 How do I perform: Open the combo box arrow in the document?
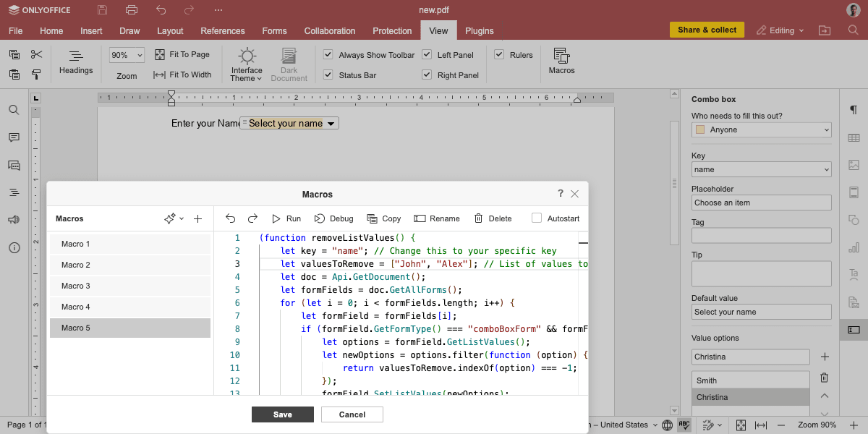click(x=331, y=124)
